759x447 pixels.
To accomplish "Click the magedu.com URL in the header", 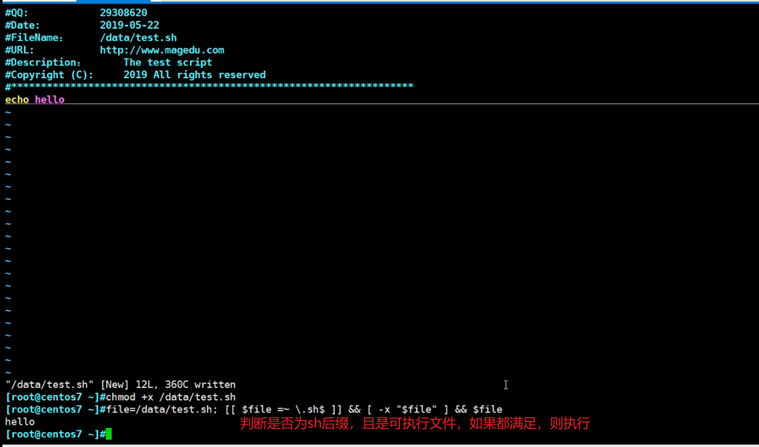I will [161, 50].
